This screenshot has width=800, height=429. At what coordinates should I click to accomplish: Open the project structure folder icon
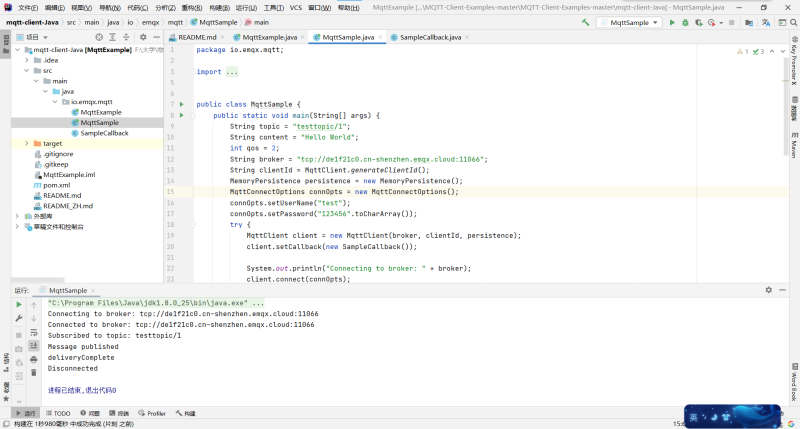tap(749, 22)
